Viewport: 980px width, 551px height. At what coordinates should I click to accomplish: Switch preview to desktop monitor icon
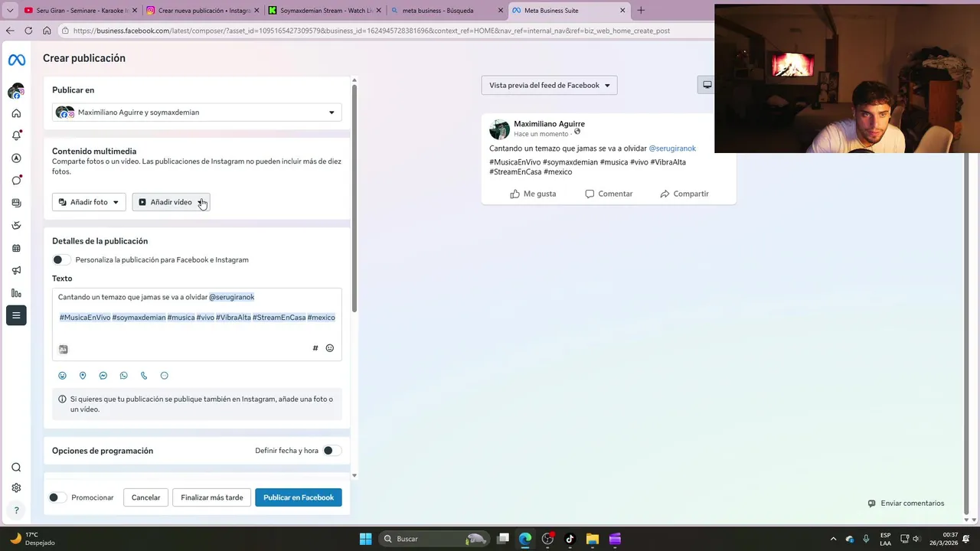707,85
